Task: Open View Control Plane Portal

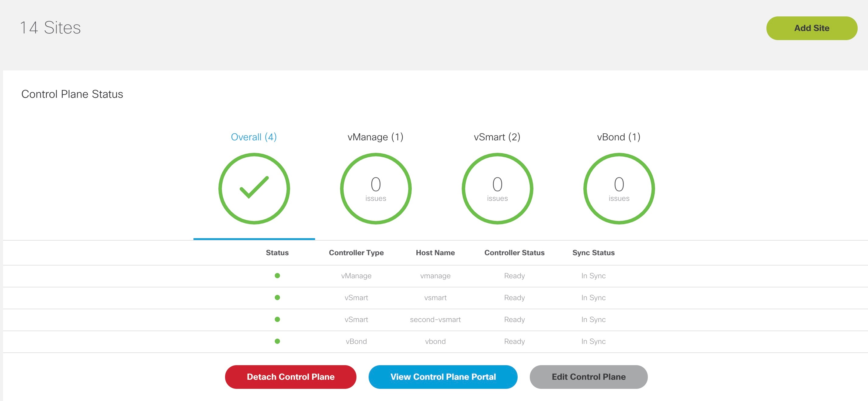Action: [x=443, y=377]
